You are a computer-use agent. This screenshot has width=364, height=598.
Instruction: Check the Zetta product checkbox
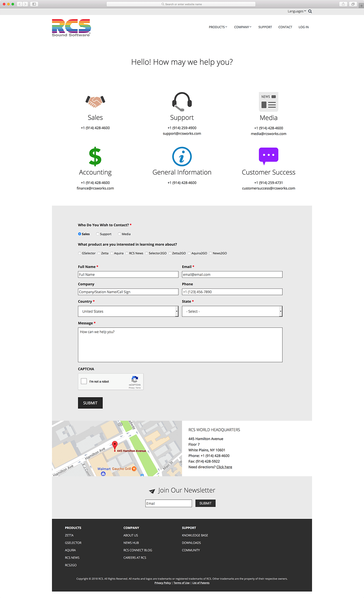pos(99,253)
